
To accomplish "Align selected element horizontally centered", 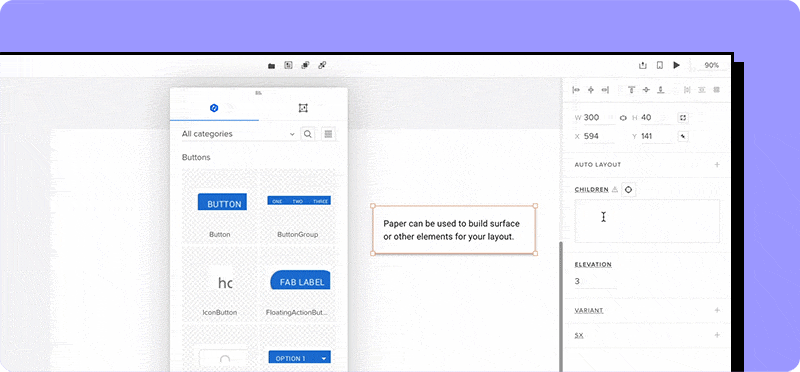I will click(591, 90).
